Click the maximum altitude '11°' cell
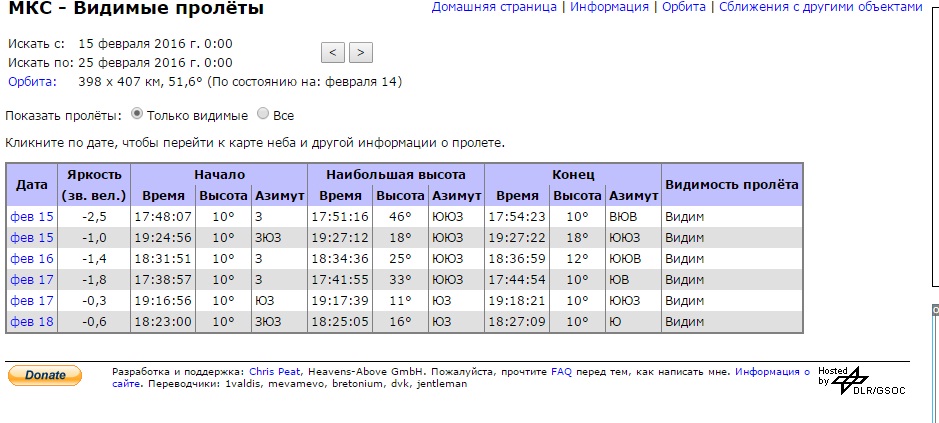This screenshot has height=423, width=939. pyautogui.click(x=400, y=301)
